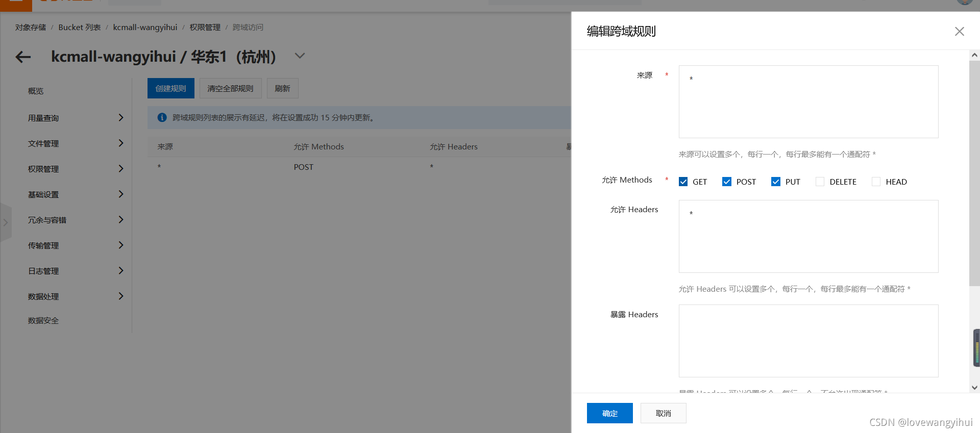The image size is (980, 433).
Task: Open 对象存储 breadcrumb link
Action: tap(31, 27)
